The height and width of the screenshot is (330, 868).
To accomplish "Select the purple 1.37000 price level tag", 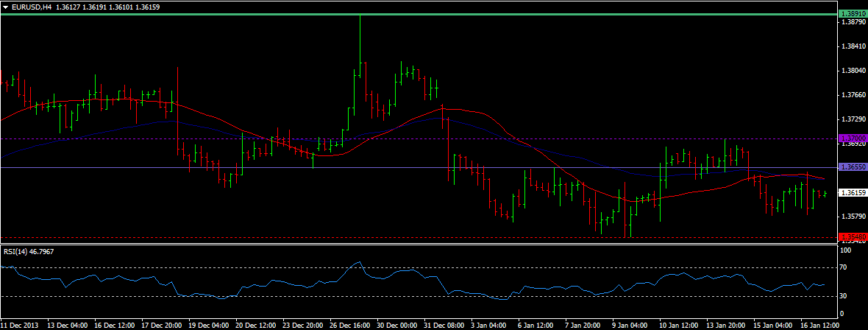I will [853, 138].
